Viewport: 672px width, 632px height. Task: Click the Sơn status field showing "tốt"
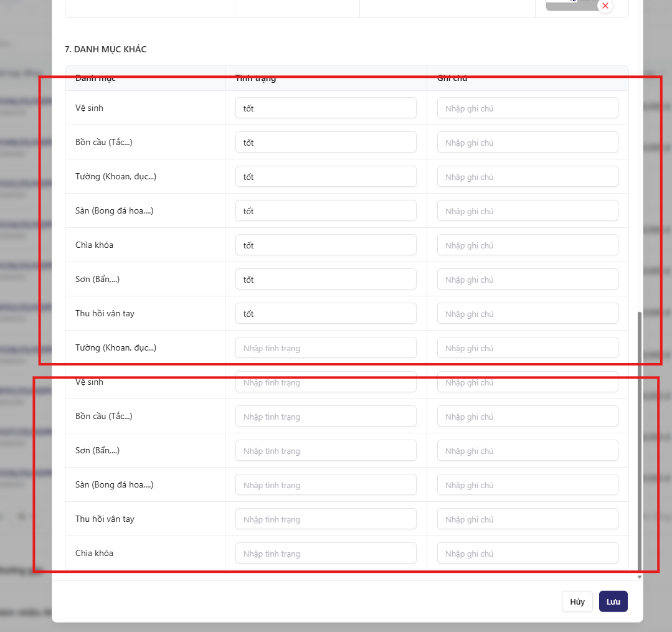[326, 280]
